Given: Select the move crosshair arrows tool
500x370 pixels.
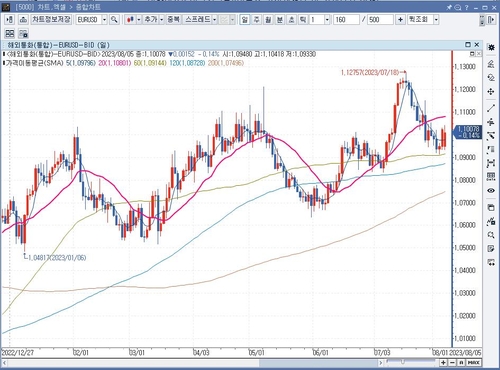Looking at the screenshot, I should coord(491,92).
